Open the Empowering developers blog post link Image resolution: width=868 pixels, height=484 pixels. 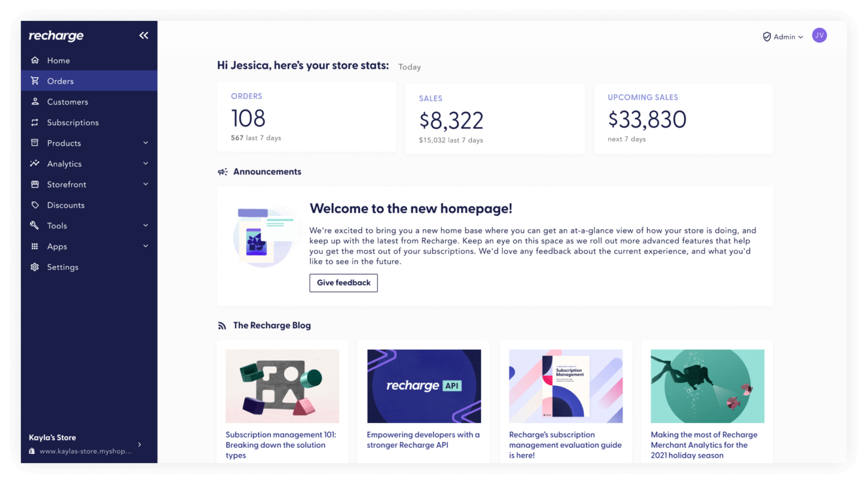(x=423, y=439)
